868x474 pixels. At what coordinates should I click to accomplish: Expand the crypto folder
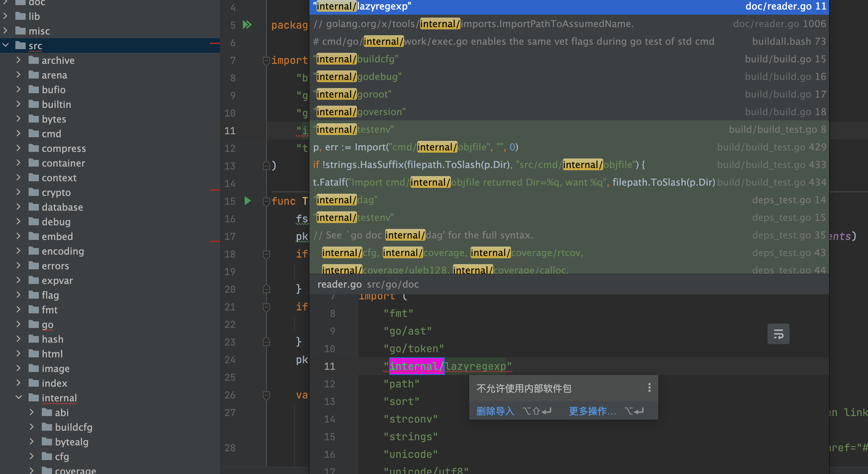click(x=19, y=192)
